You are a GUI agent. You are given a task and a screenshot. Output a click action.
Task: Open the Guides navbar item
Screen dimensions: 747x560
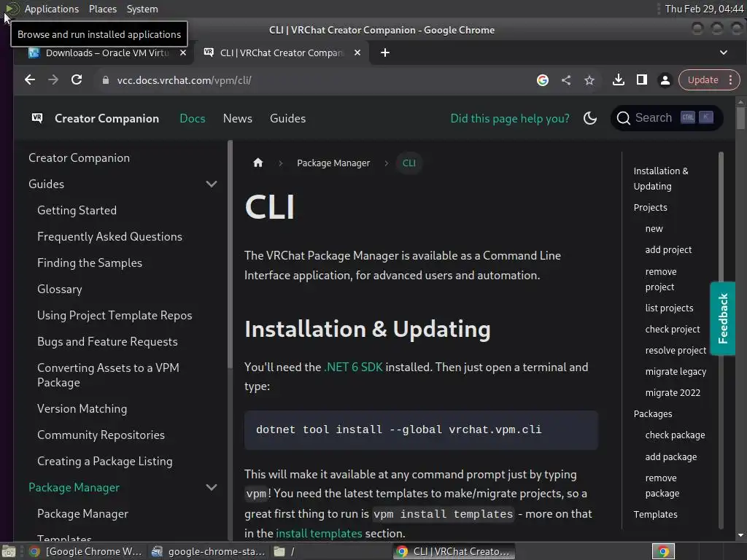coord(287,118)
